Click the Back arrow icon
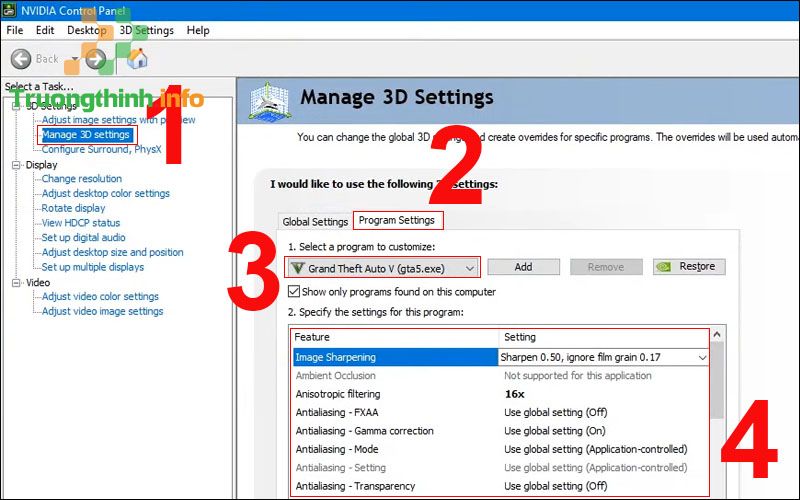The image size is (800, 500). coord(21,59)
